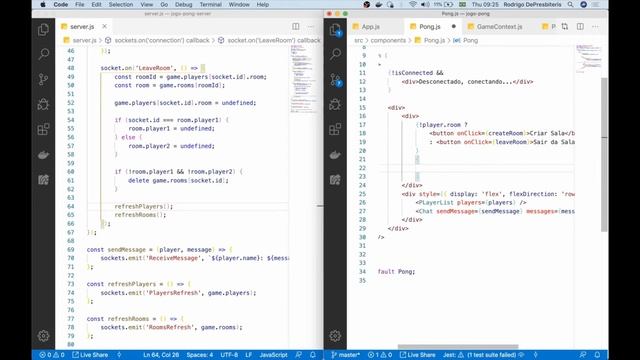The image size is (640, 360).
Task: Open feedback icon in server.js status bar
Action: pos(299,355)
